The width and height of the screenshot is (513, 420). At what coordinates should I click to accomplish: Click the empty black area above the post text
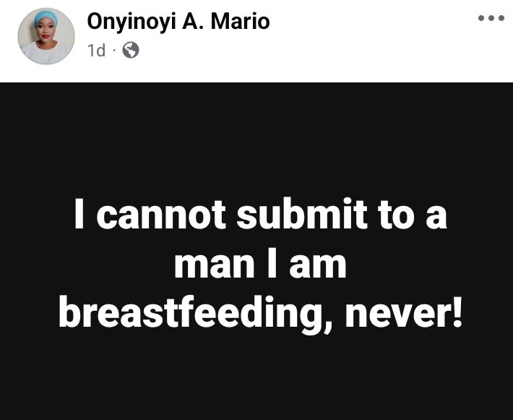click(256, 137)
